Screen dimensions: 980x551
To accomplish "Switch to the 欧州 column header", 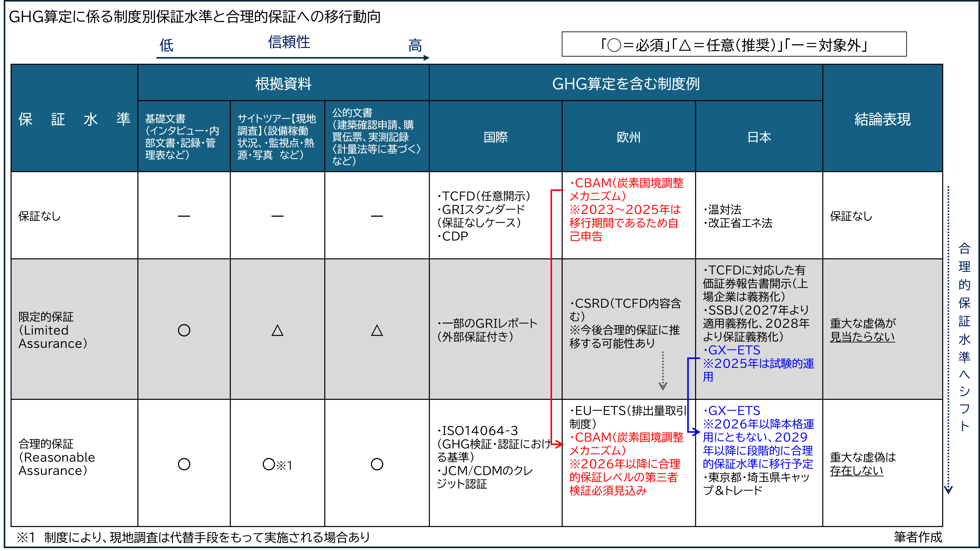I will pos(628,138).
